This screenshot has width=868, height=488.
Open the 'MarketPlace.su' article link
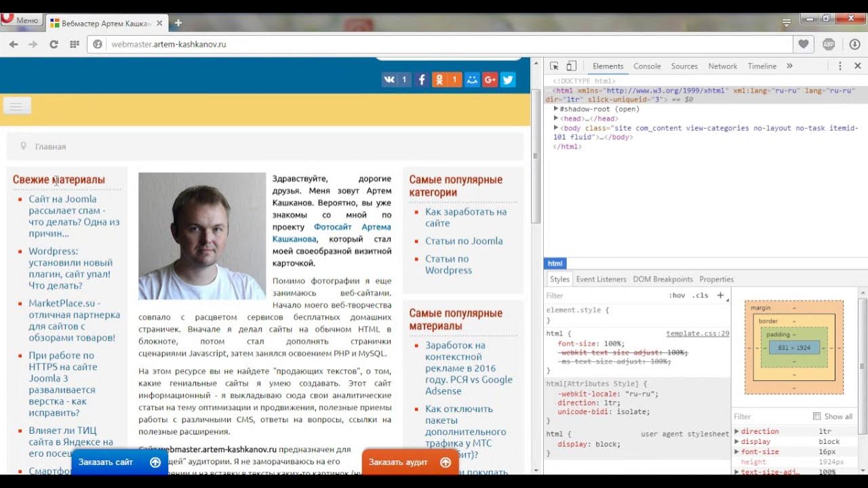point(74,321)
